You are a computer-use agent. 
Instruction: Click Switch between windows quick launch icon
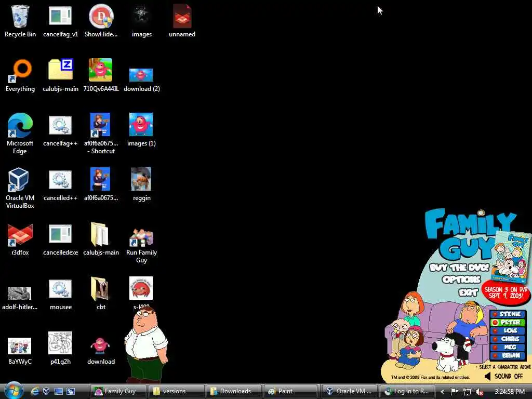click(x=71, y=391)
